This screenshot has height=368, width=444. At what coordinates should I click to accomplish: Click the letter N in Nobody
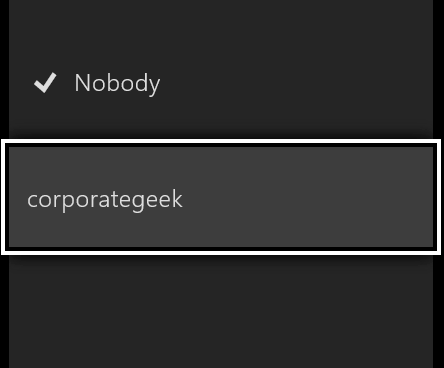[82, 83]
